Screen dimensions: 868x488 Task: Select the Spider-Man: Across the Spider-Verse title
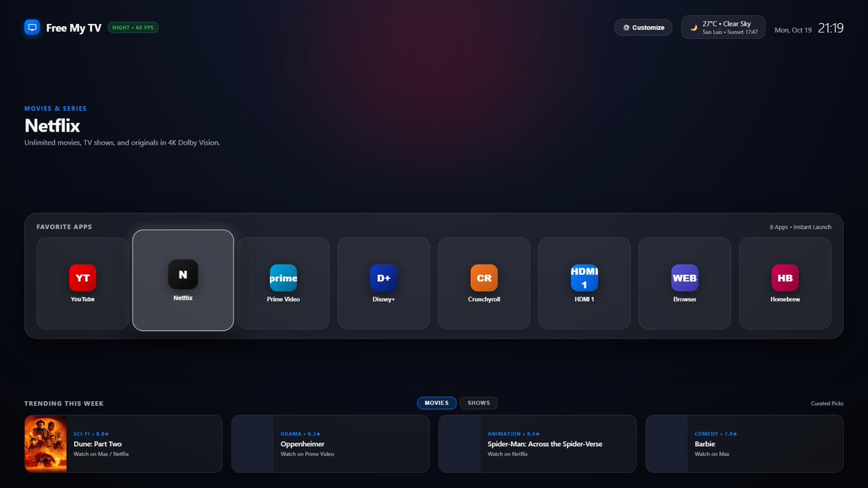(x=545, y=444)
